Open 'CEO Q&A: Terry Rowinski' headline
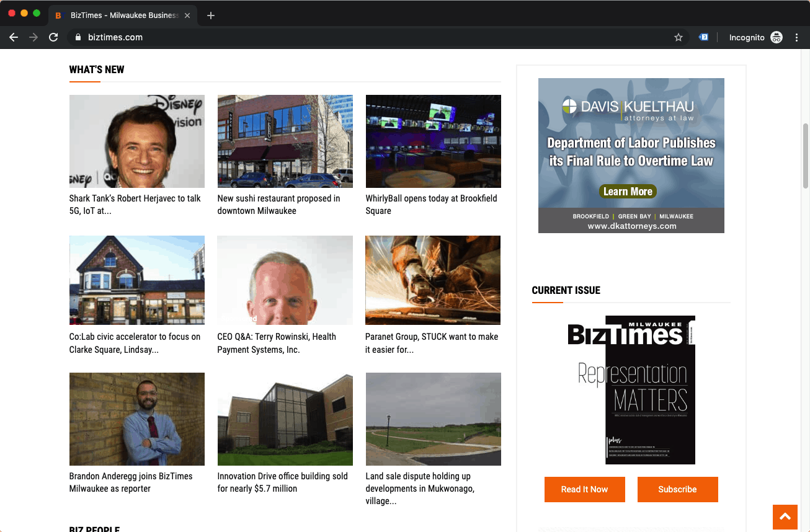Screen dimensions: 810x532 pos(277,343)
